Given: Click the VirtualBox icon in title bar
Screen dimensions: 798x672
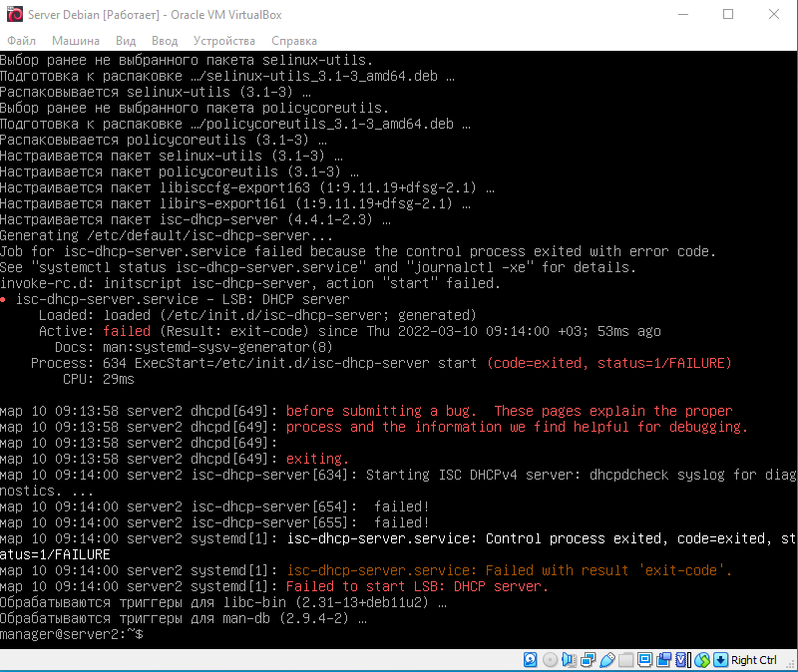Looking at the screenshot, I should [15, 14].
